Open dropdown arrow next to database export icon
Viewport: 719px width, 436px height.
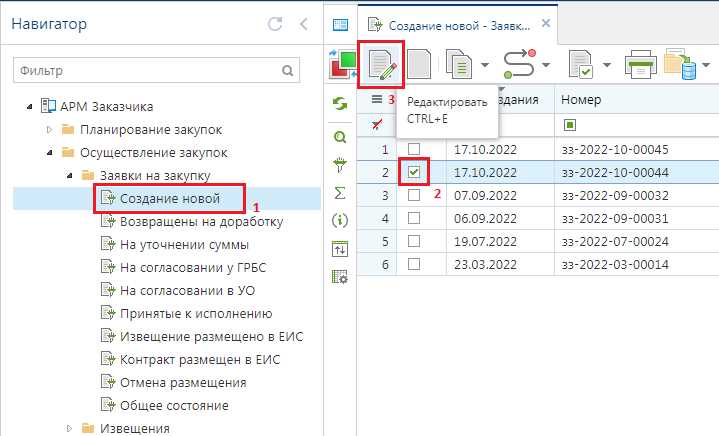707,65
